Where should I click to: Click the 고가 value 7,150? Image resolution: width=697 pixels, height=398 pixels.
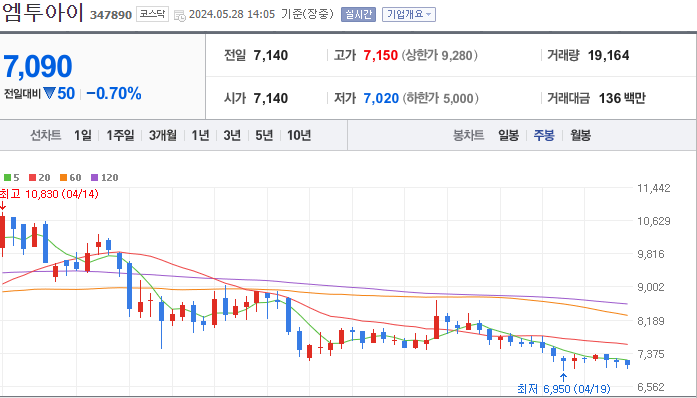coord(381,56)
